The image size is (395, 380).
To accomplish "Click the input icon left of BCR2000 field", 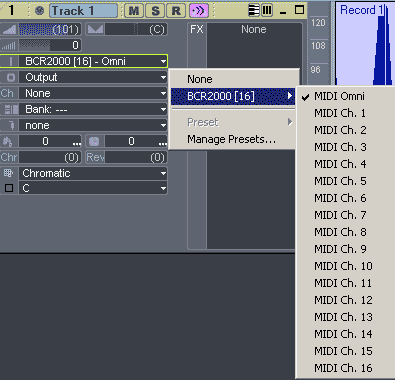I will [11, 61].
